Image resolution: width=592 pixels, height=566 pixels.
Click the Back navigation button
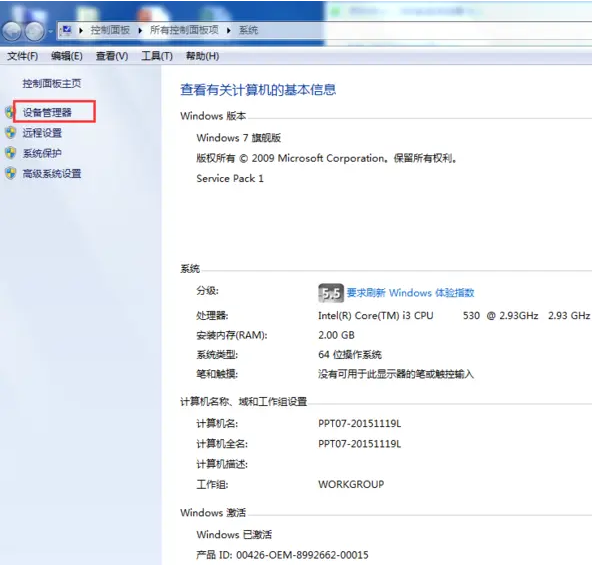11,31
